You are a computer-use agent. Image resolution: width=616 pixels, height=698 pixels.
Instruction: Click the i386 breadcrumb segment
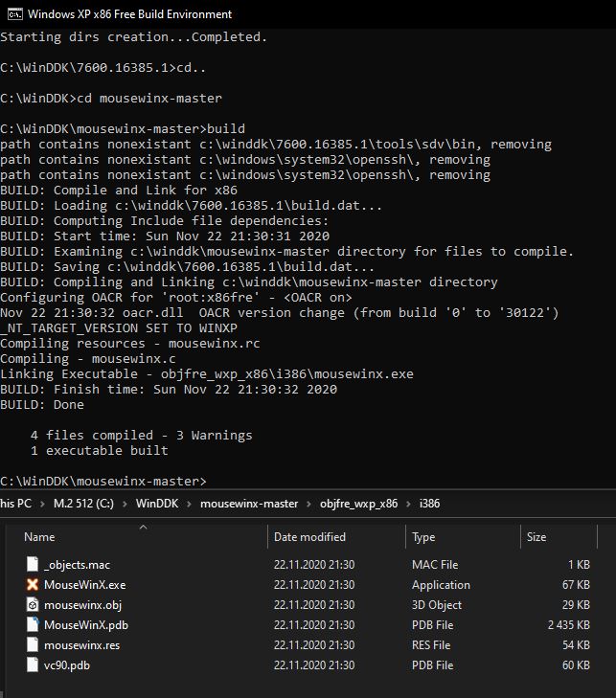[429, 504]
